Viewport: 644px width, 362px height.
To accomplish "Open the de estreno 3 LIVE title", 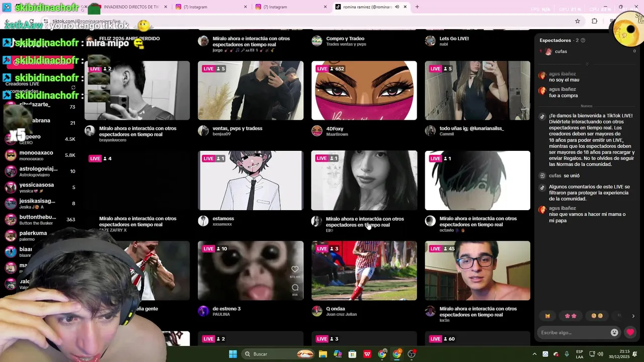I will click(x=227, y=309).
